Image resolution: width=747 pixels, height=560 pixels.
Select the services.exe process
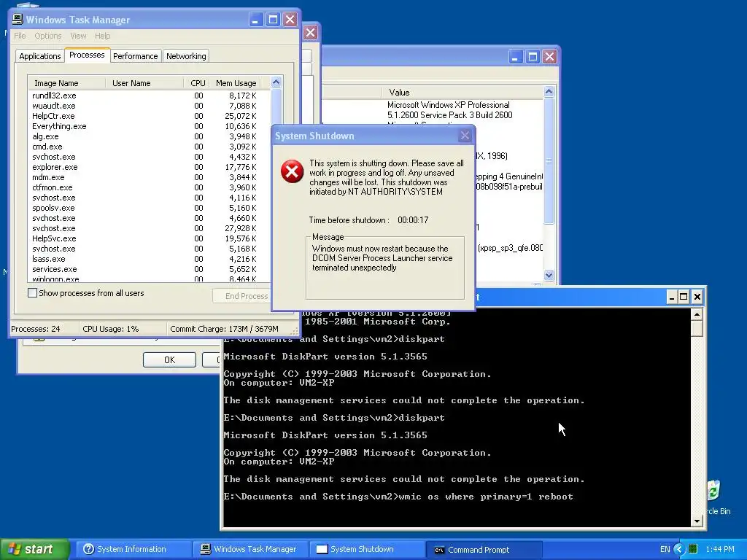[54, 269]
